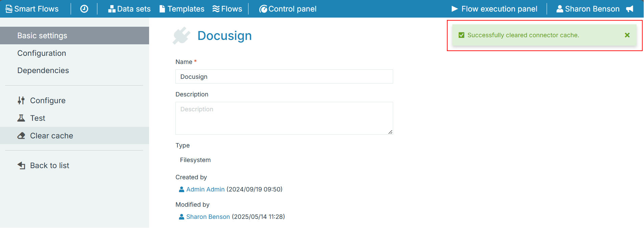The height and width of the screenshot is (228, 644).
Task: Dismiss the cache cleared success notification
Action: [627, 35]
